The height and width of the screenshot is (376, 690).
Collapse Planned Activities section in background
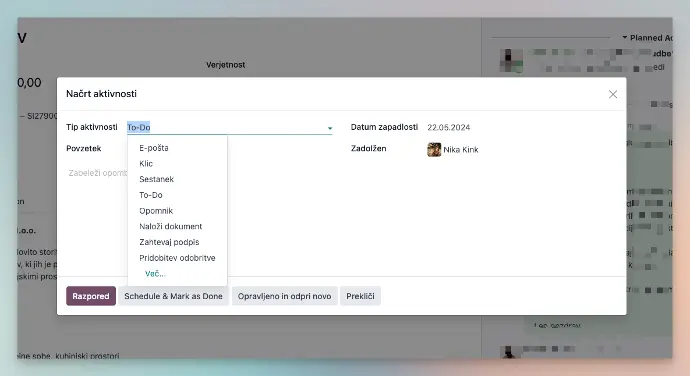coord(648,38)
